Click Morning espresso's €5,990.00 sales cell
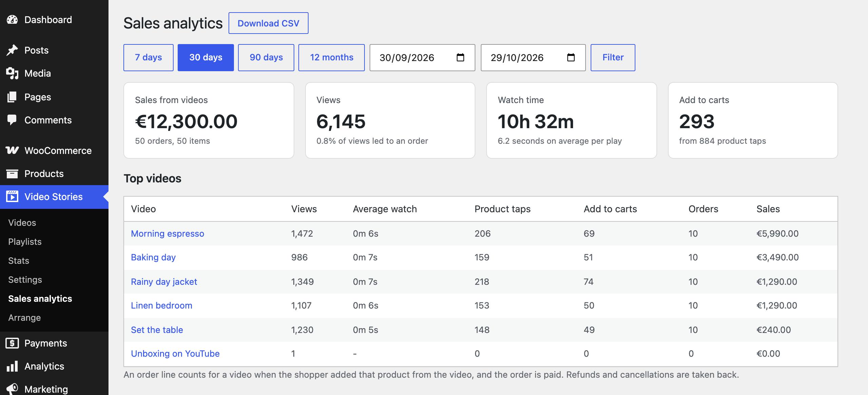This screenshot has width=868, height=395. pyautogui.click(x=777, y=234)
